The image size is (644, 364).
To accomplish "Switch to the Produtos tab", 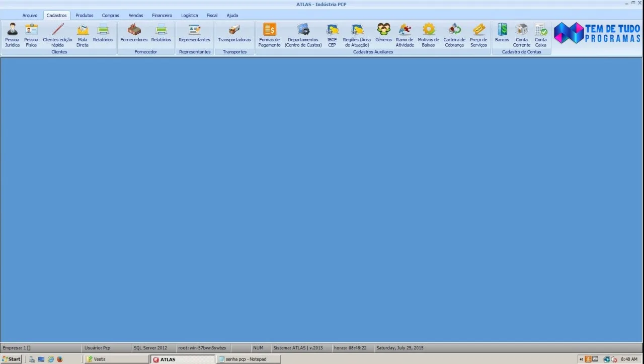I will [85, 16].
